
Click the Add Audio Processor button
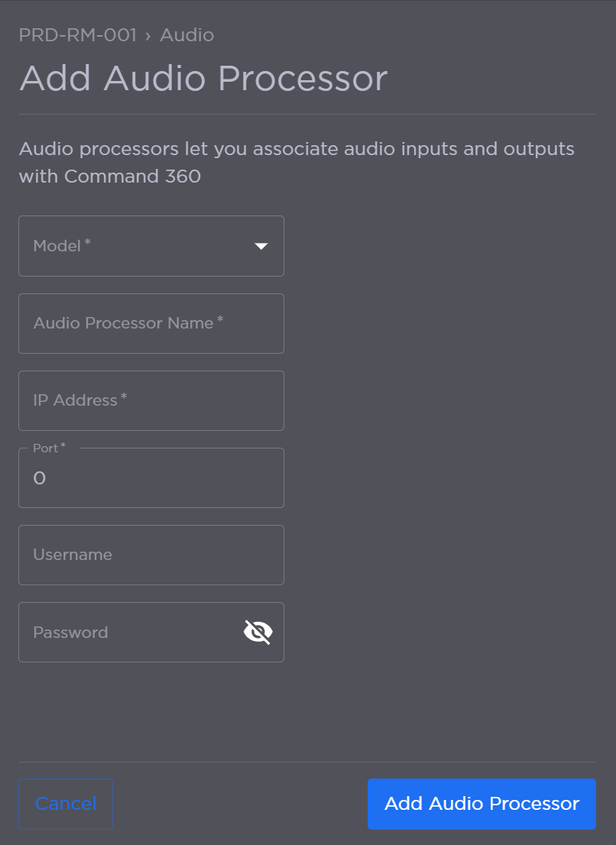point(481,804)
